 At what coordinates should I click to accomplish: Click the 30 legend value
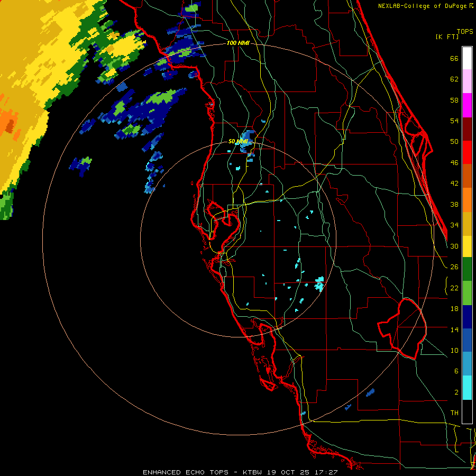(x=454, y=246)
